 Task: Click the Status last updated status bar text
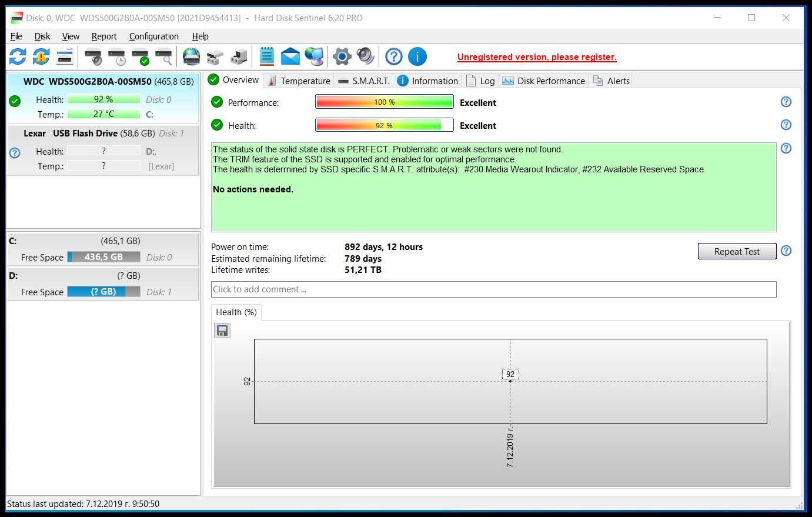tap(83, 504)
